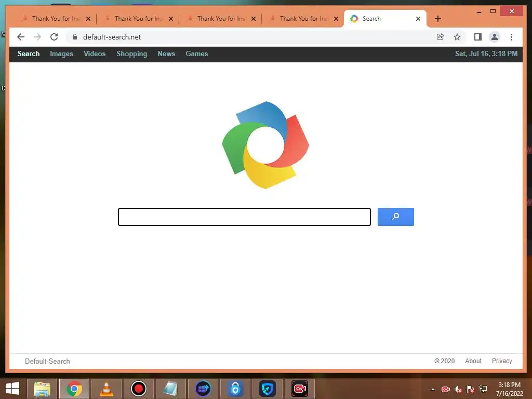Screen dimensions: 532x399
Task: Open the Shopping search category
Action: click(131, 54)
